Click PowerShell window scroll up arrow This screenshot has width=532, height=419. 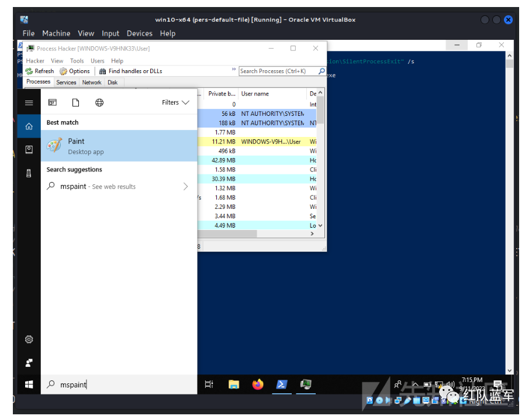(510, 56)
